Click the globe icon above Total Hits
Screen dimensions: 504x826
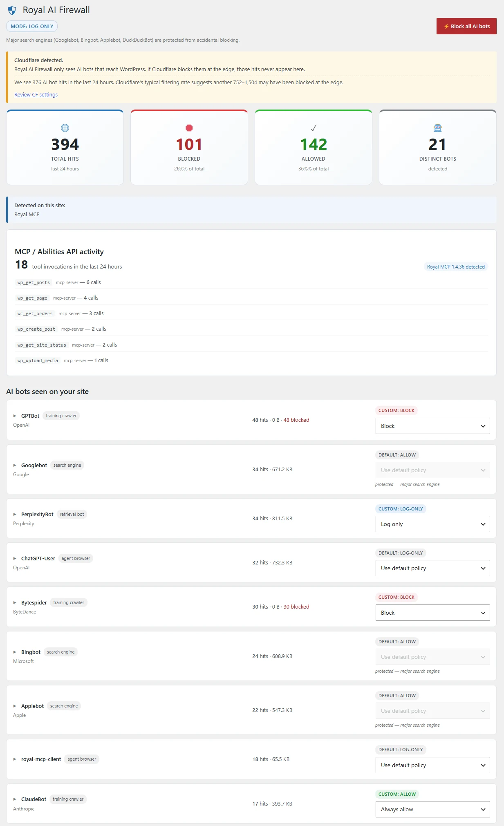click(65, 128)
